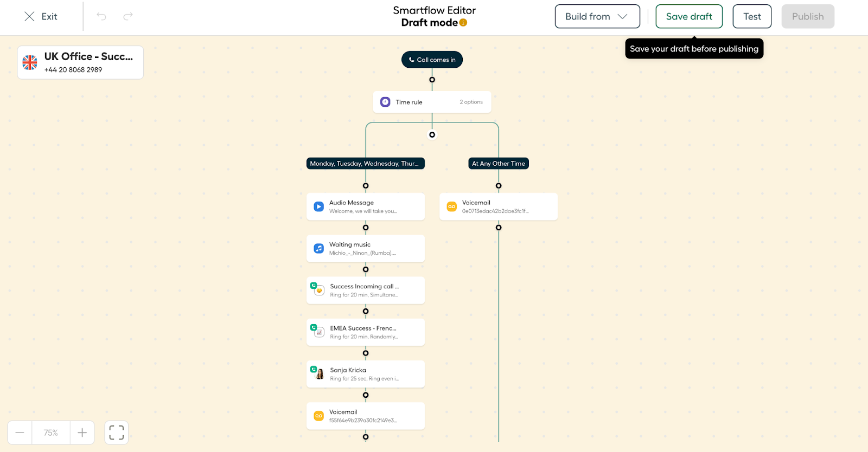Open the Time rule step
Image resolution: width=868 pixels, height=452 pixels.
(432, 102)
